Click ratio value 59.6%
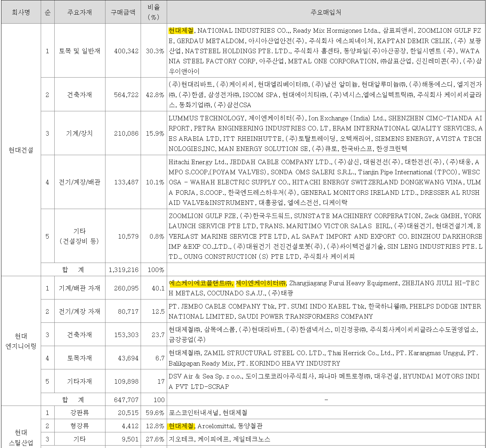488x448 pixels. [x=155, y=413]
